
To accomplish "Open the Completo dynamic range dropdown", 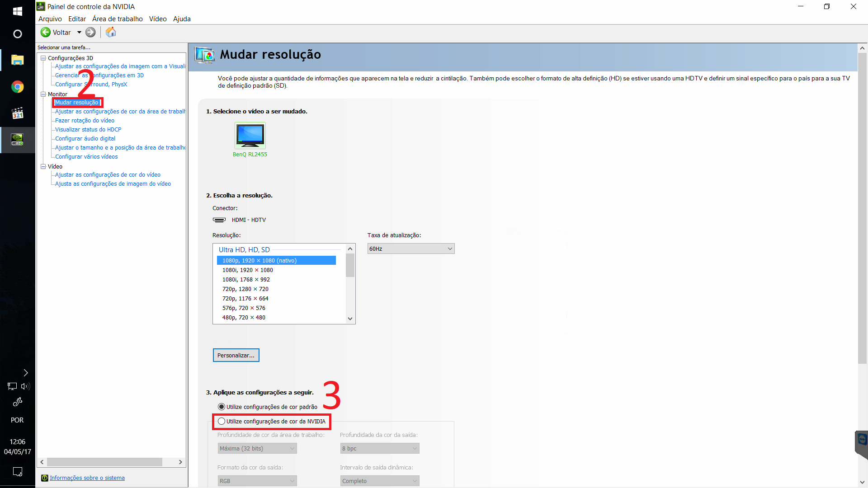I will pos(380,481).
